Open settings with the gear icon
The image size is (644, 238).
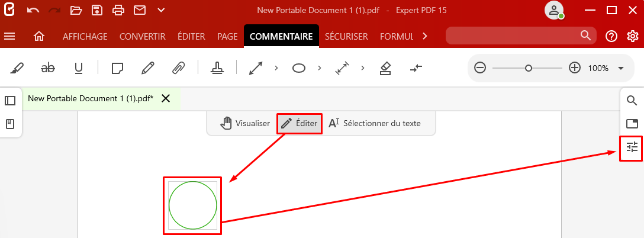[x=633, y=36]
